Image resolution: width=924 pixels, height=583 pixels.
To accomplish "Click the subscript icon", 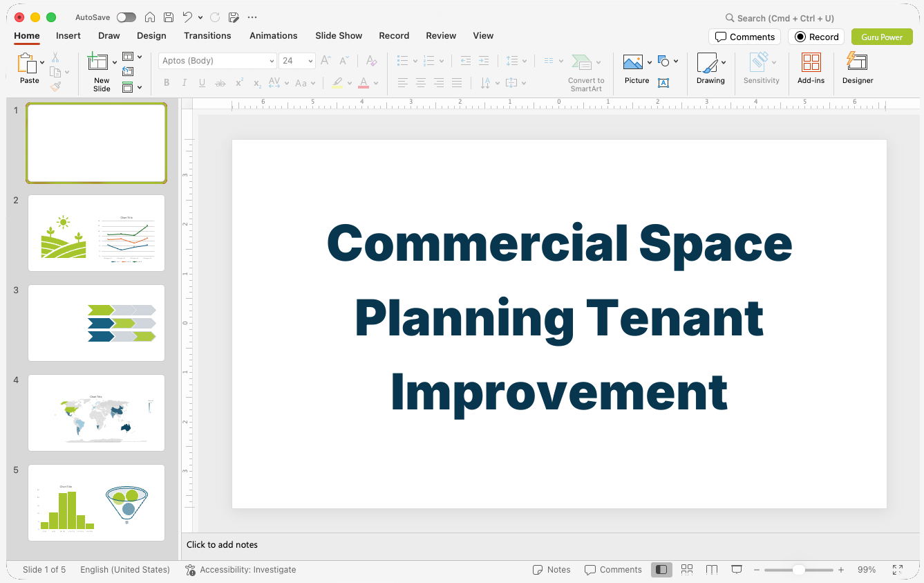I will (257, 83).
